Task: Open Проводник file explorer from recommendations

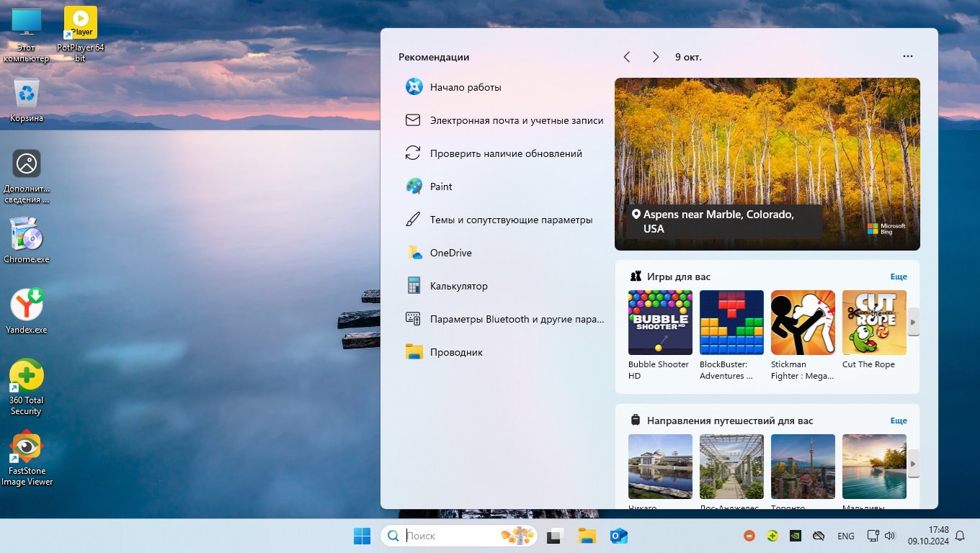Action: (456, 352)
